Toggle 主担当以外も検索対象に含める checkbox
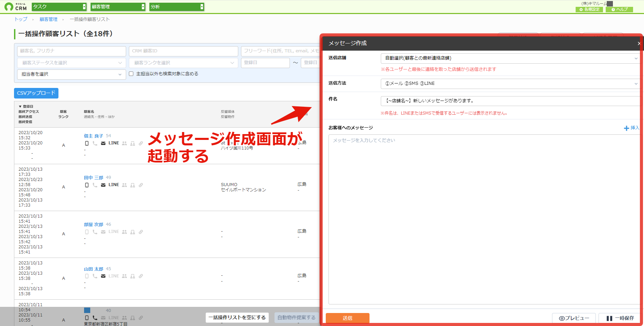The width and height of the screenshot is (644, 326). coord(131,74)
